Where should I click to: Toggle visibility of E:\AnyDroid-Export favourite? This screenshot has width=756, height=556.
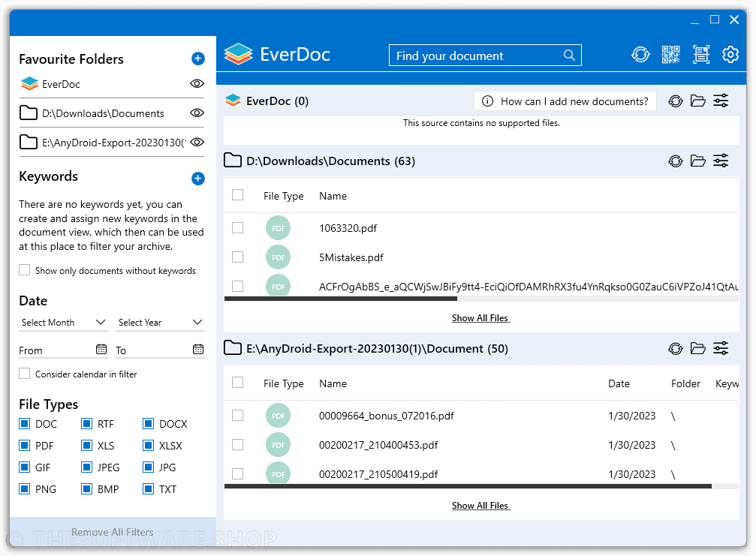tap(197, 143)
